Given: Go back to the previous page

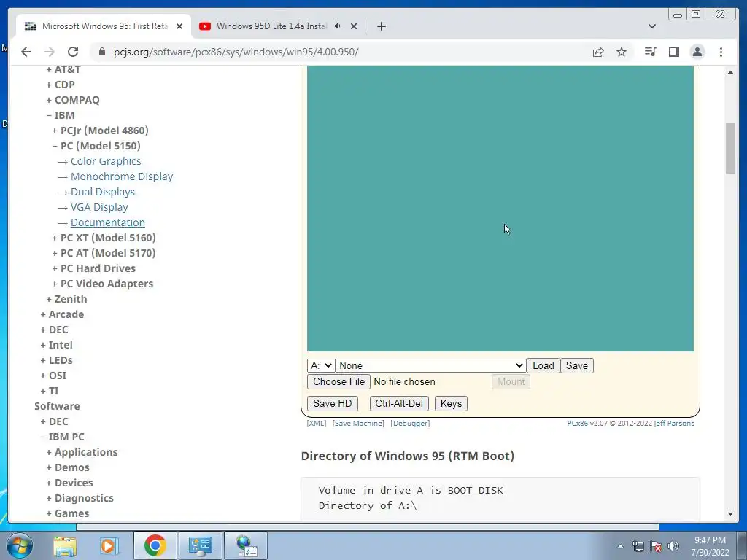Looking at the screenshot, I should (x=26, y=52).
